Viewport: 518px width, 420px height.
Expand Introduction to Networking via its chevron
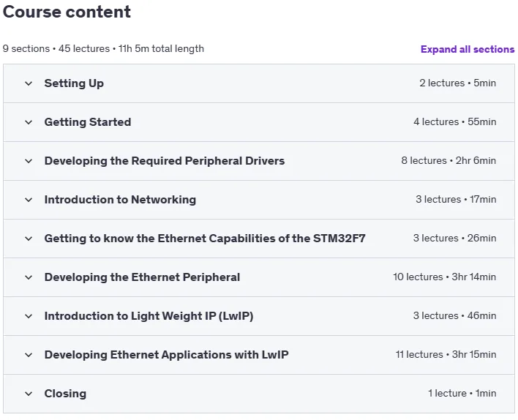pos(29,200)
